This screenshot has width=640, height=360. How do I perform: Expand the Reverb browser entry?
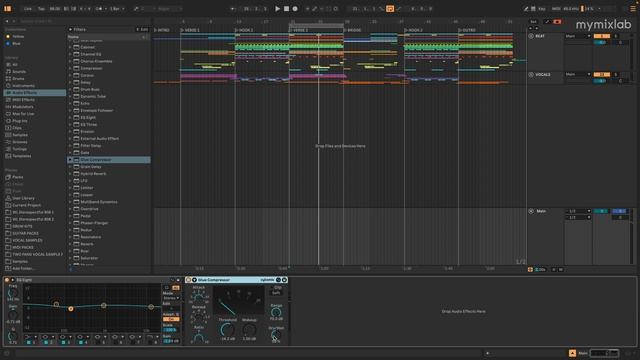[x=70, y=244]
